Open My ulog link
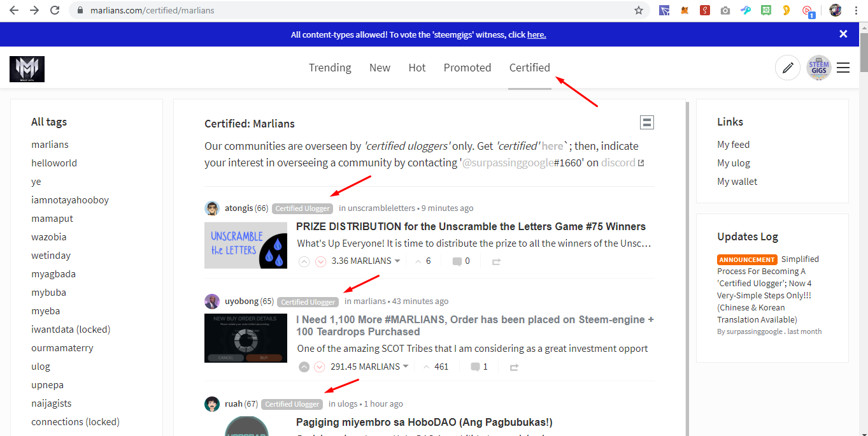This screenshot has width=868, height=436. (734, 163)
